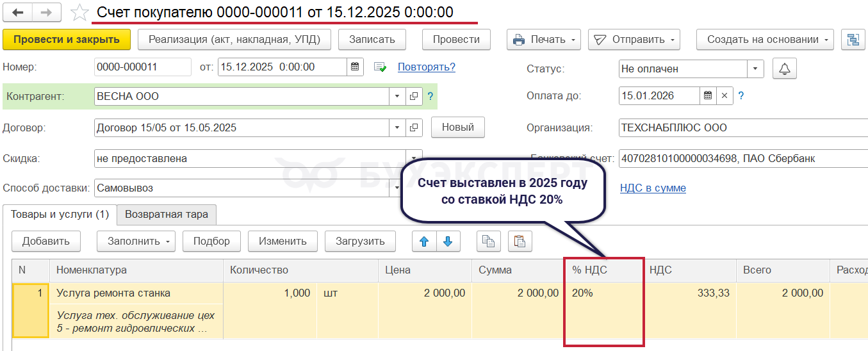
Task: Switch to Товары и услуги (1) tab
Action: (60, 215)
